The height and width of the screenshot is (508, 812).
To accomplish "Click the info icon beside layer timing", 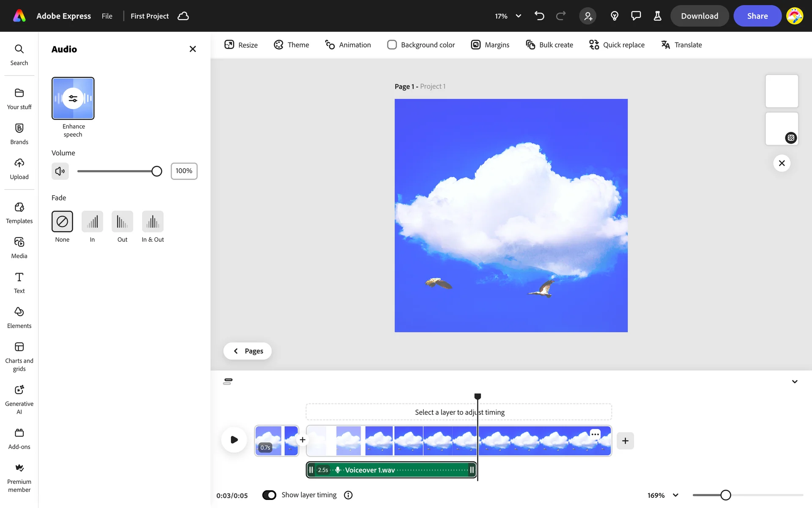I will pos(348,495).
